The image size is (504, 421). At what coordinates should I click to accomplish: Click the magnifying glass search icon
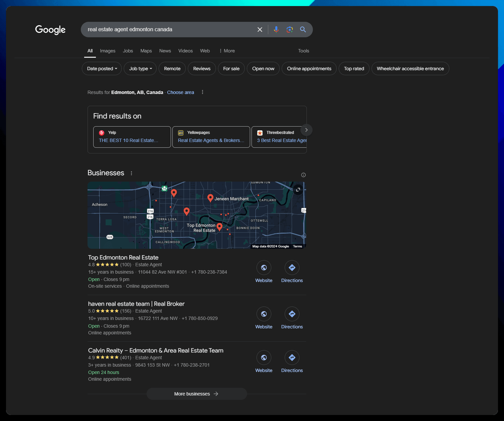303,30
